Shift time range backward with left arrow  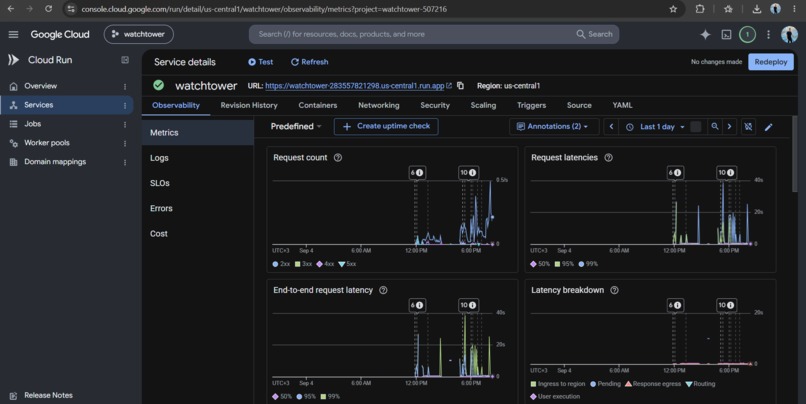[611, 126]
